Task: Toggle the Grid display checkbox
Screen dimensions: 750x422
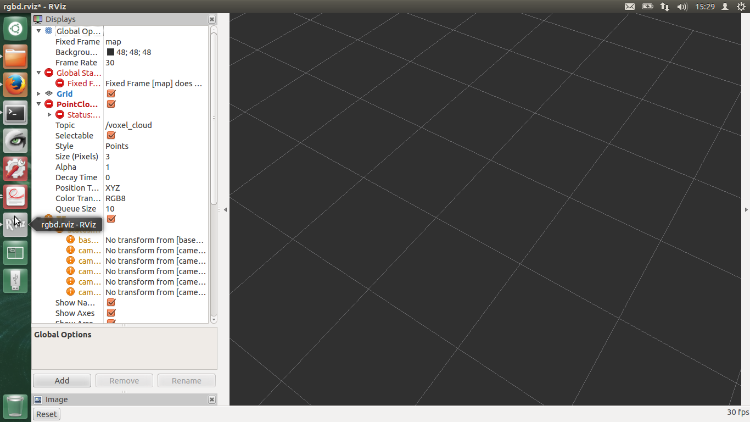Action: click(x=111, y=94)
